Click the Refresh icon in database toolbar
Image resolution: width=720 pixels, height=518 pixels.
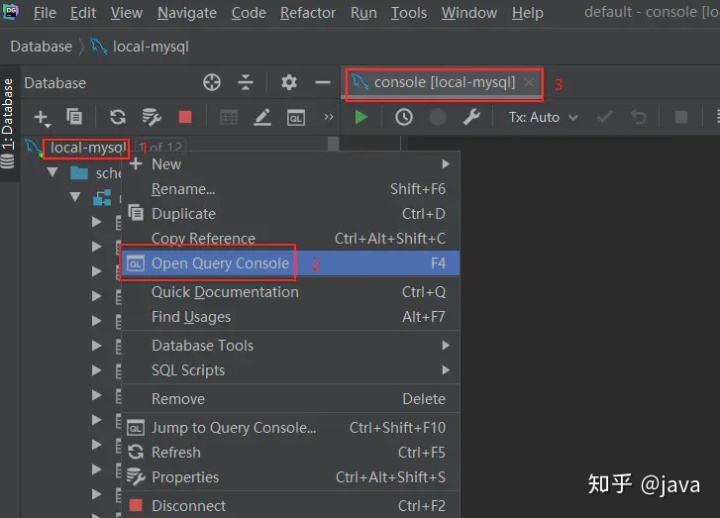click(x=118, y=117)
